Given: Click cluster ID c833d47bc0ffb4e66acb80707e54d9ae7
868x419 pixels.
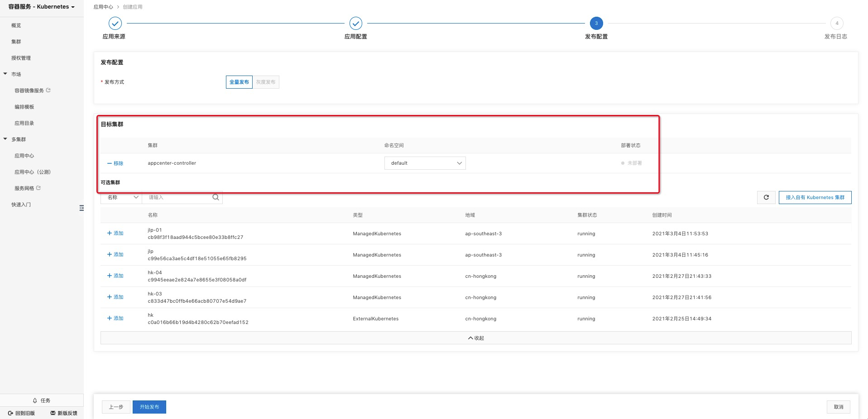Looking at the screenshot, I should pos(197,301).
